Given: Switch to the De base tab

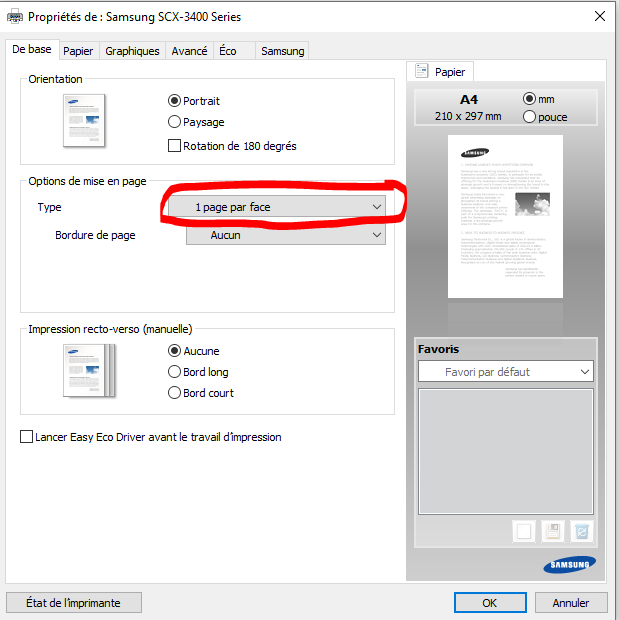Looking at the screenshot, I should (x=32, y=49).
